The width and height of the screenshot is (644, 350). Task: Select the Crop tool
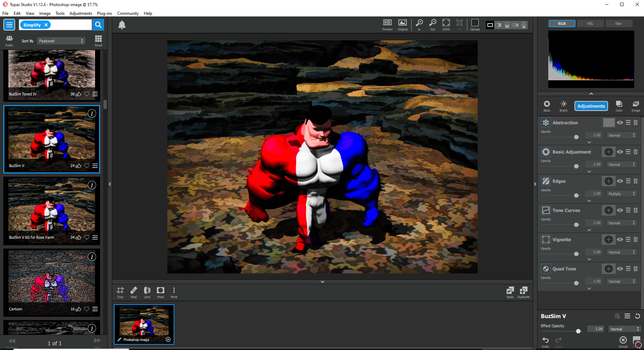click(120, 292)
